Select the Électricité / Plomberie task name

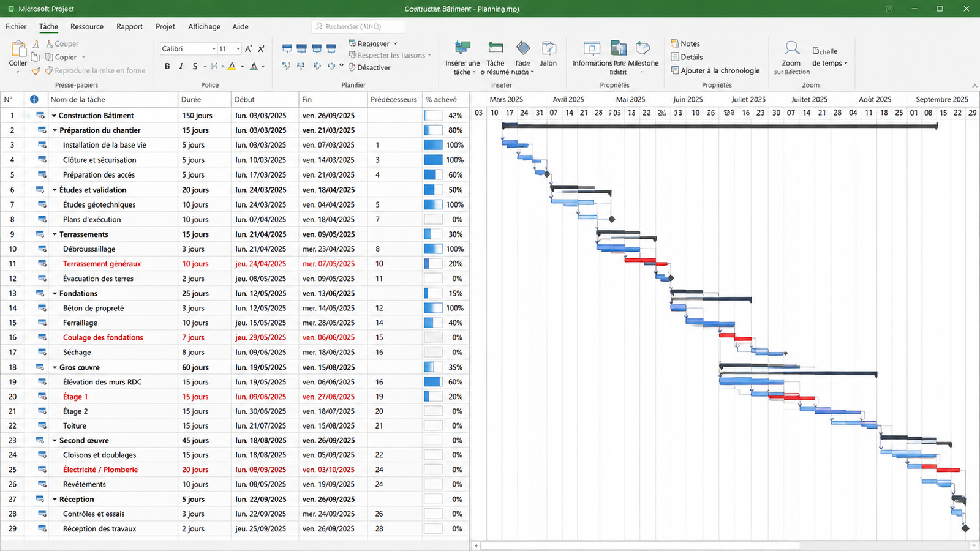pos(100,470)
